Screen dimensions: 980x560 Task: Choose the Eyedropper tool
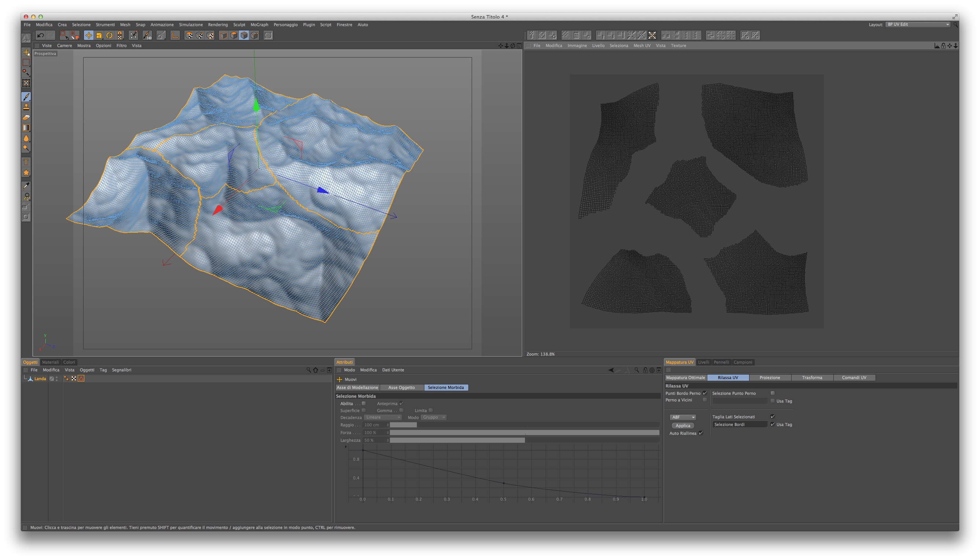tap(26, 186)
